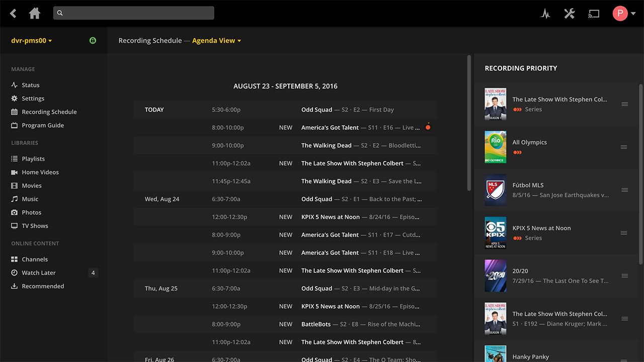Click the TODAY date label

[x=154, y=110]
